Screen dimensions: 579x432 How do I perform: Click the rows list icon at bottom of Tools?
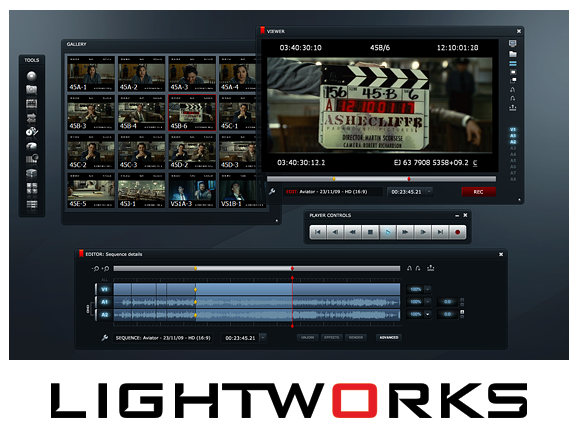tap(32, 204)
